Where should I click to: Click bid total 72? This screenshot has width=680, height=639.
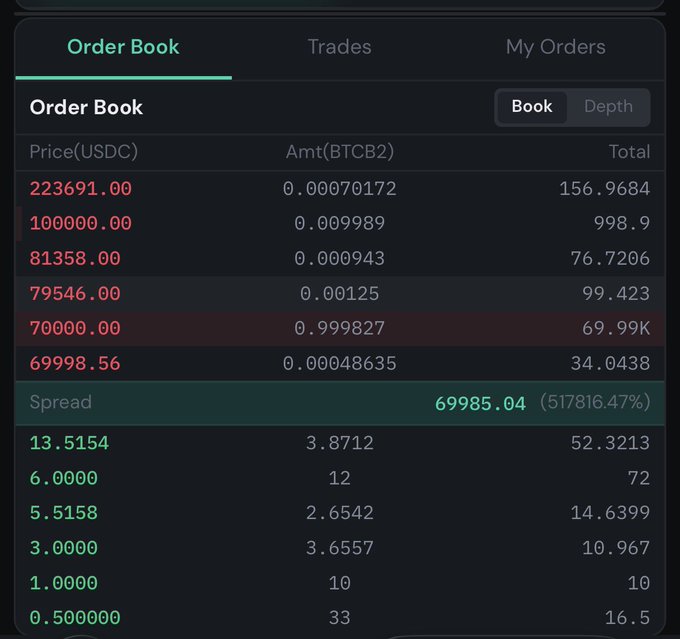(639, 478)
